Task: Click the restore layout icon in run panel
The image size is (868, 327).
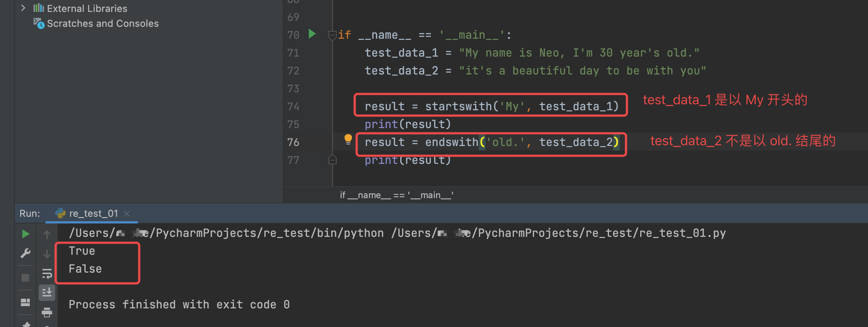Action: pyautogui.click(x=25, y=302)
